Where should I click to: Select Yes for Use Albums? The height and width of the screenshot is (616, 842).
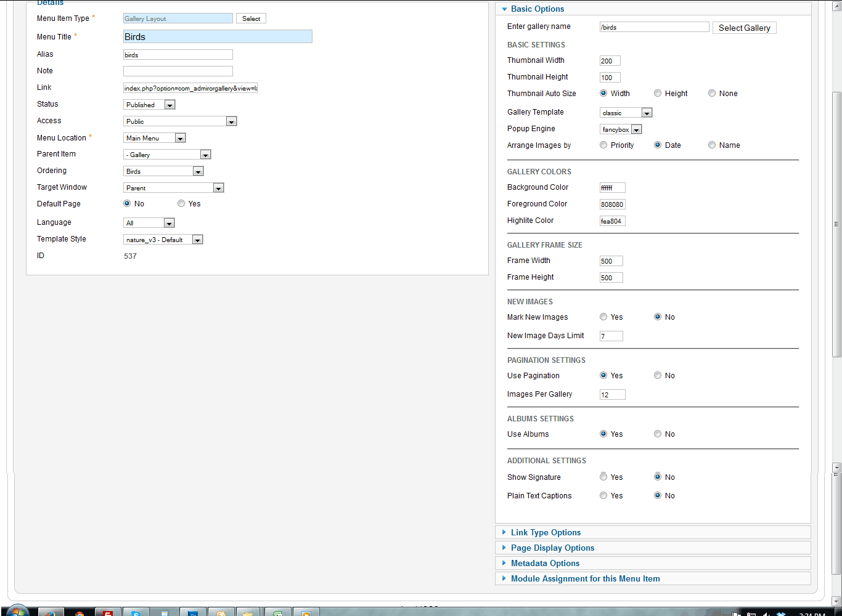point(603,434)
